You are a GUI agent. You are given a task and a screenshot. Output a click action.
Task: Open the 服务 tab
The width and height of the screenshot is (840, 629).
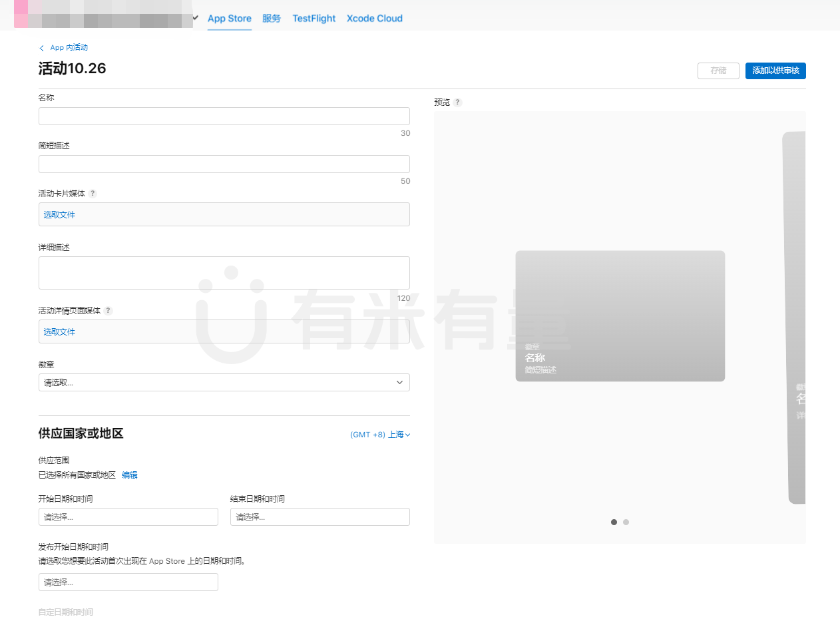(272, 19)
